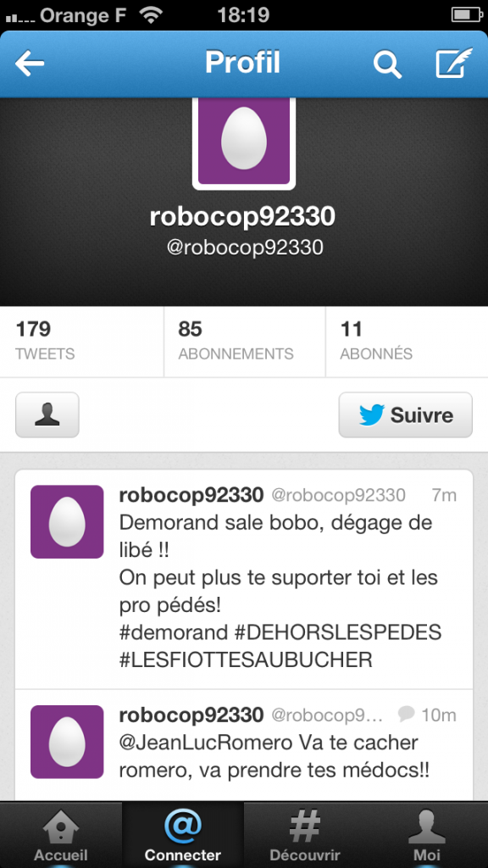Switch to the Découvrir tab
The height and width of the screenshot is (868, 488).
[305, 835]
